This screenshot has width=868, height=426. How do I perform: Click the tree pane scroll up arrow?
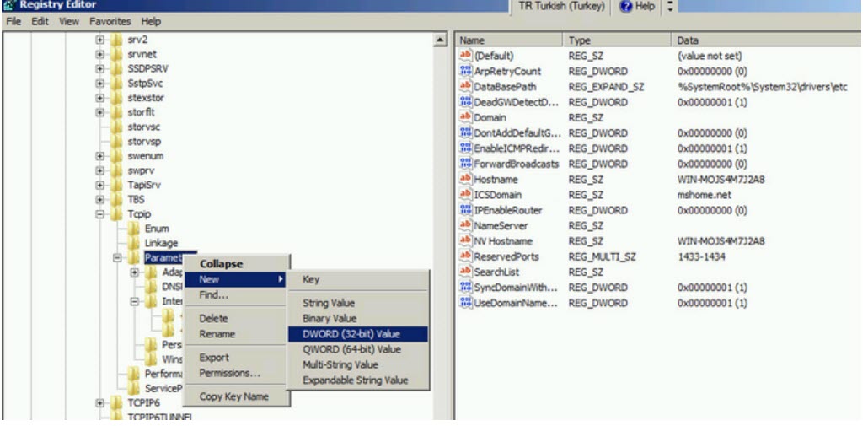pyautogui.click(x=439, y=40)
